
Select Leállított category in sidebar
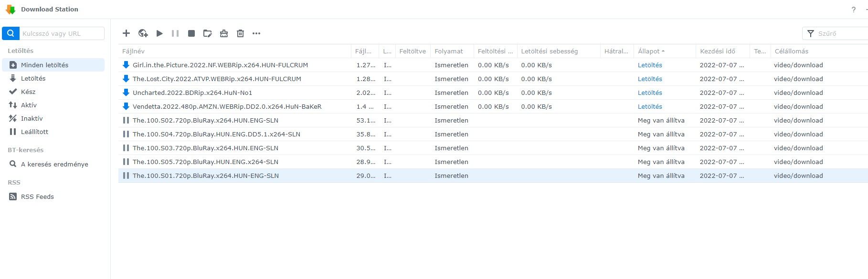click(x=53, y=132)
